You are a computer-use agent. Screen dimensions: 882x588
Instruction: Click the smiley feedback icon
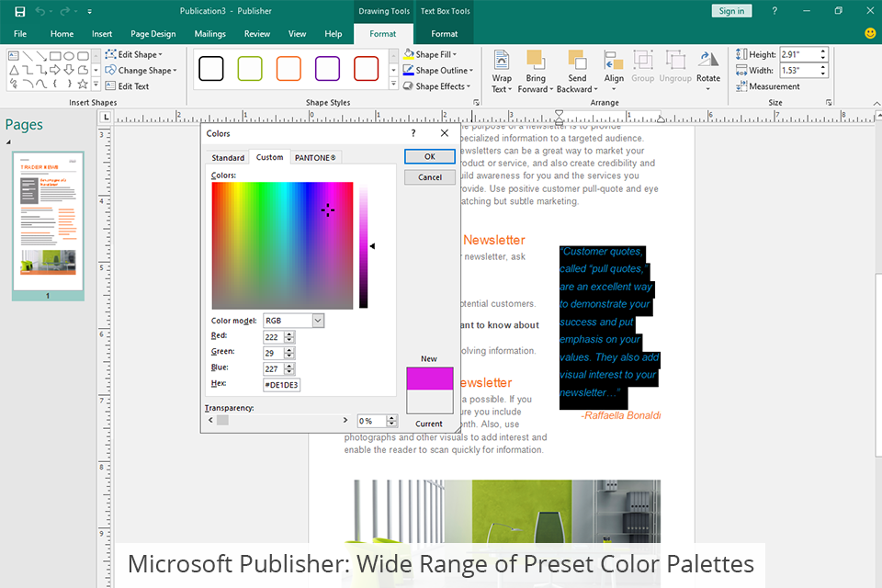[870, 33]
